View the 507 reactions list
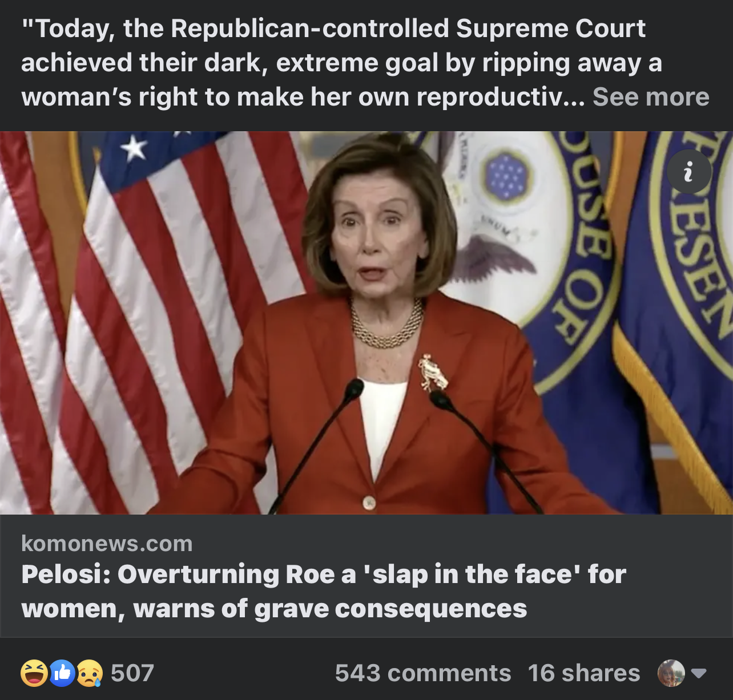Viewport: 733px width, 700px height. (132, 673)
